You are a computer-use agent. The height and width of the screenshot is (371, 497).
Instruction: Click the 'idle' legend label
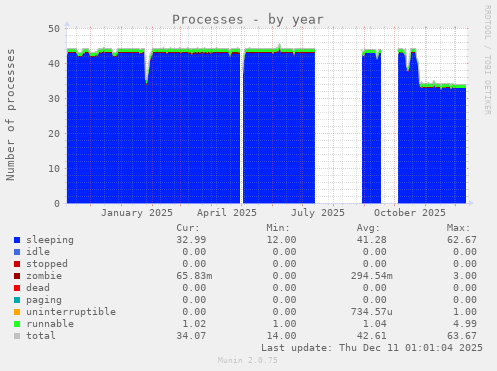click(38, 252)
